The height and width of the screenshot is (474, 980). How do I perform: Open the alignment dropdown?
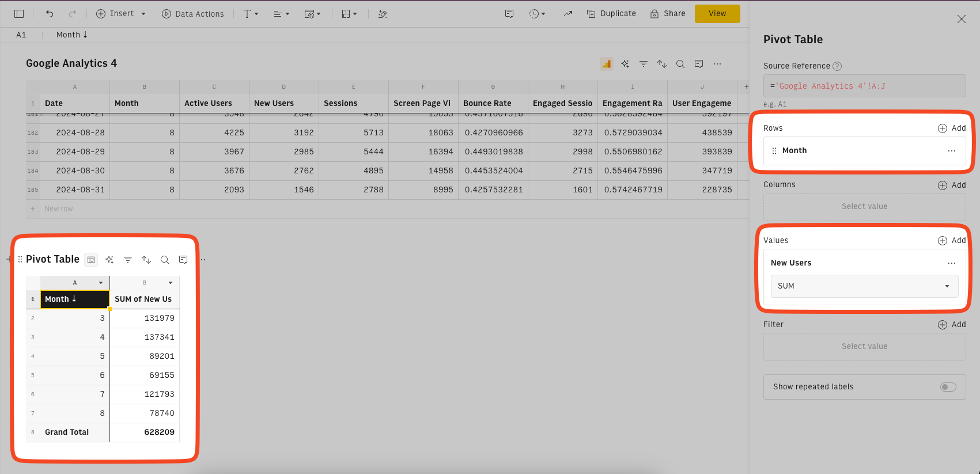click(281, 14)
